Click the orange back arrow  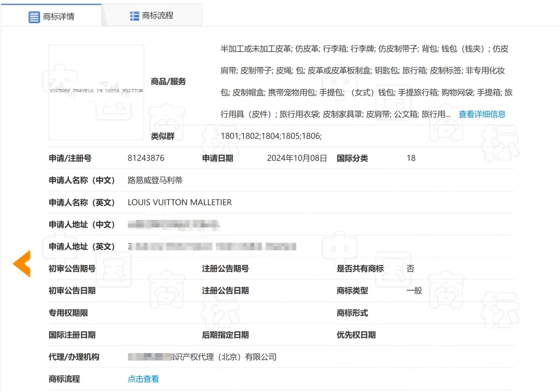pos(22,263)
